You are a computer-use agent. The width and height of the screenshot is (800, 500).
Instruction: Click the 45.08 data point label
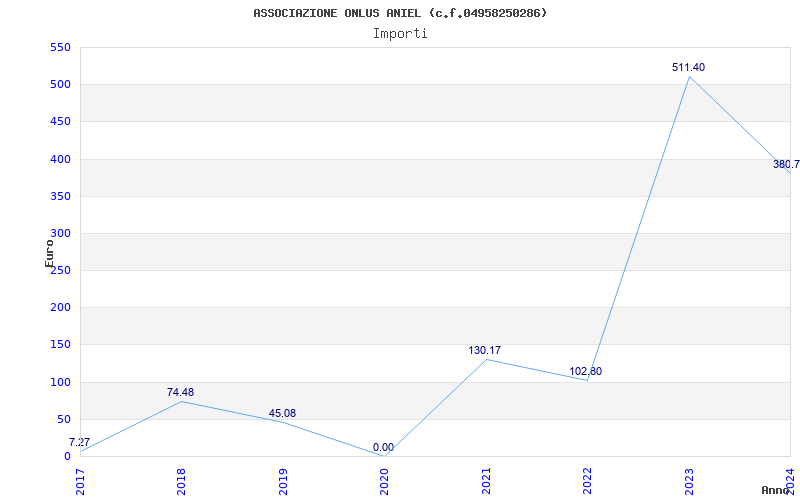[x=282, y=413]
